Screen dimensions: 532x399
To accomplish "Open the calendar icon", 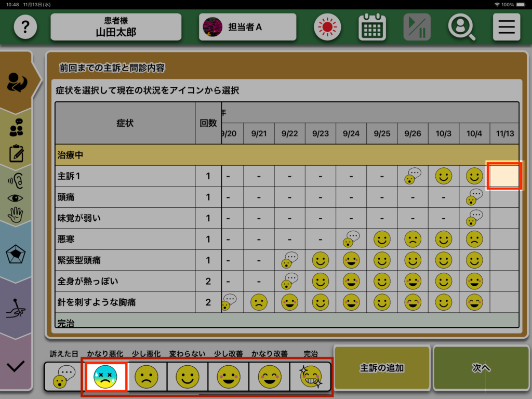I will coord(372,27).
